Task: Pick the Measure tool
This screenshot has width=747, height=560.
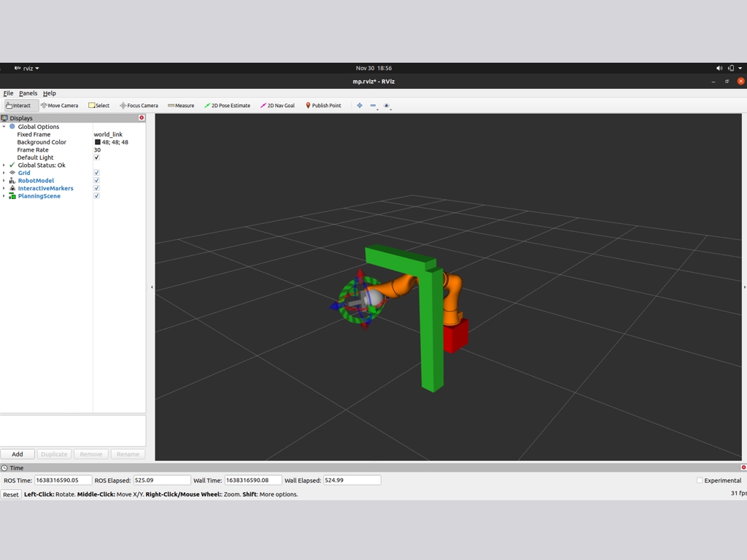Action: 181,106
